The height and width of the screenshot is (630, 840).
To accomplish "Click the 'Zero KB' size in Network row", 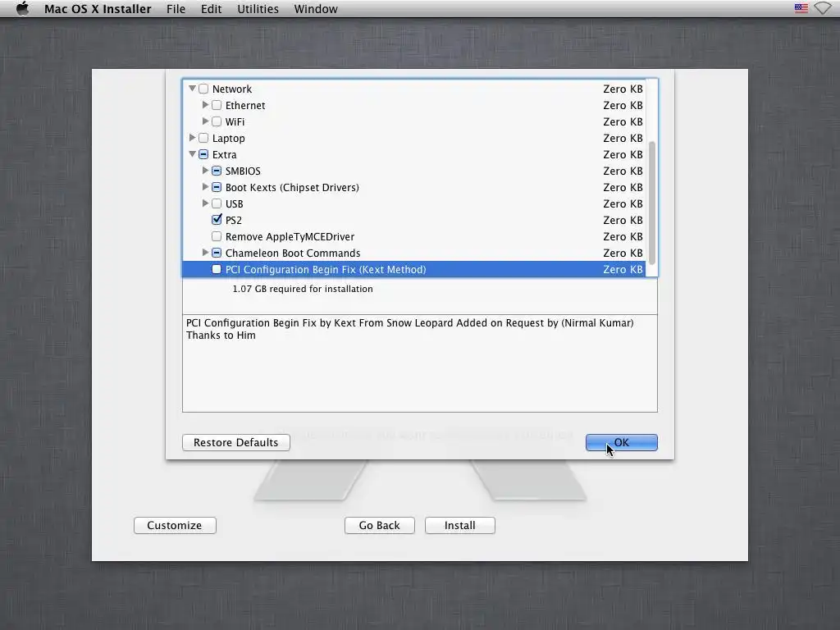I will [x=623, y=89].
